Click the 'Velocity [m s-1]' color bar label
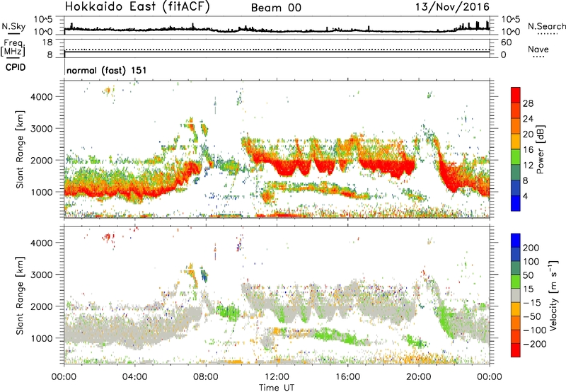The width and height of the screenshot is (566, 392). tap(553, 295)
